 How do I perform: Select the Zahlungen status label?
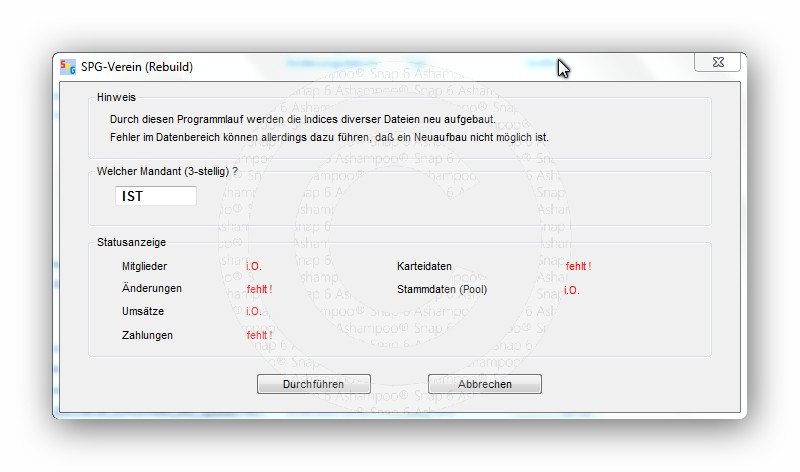coord(147,335)
